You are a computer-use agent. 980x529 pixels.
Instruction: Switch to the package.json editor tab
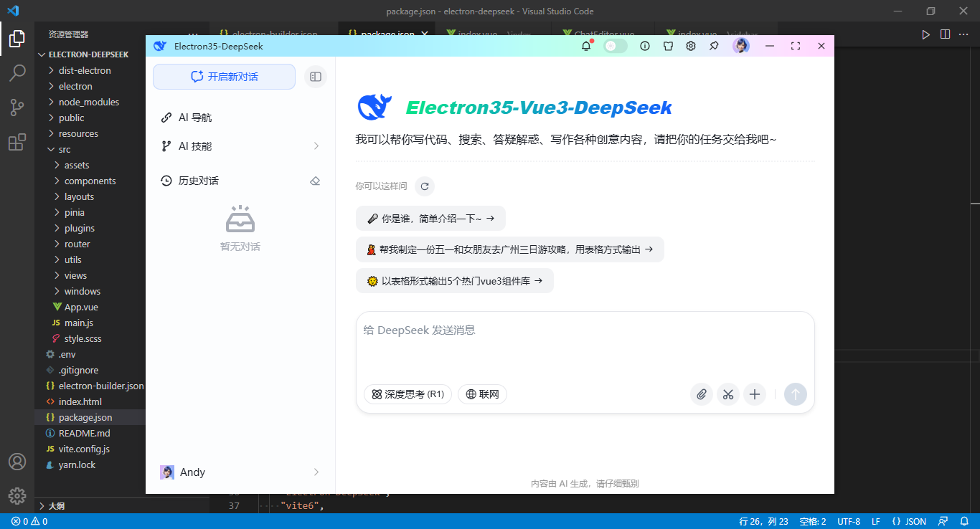point(387,34)
